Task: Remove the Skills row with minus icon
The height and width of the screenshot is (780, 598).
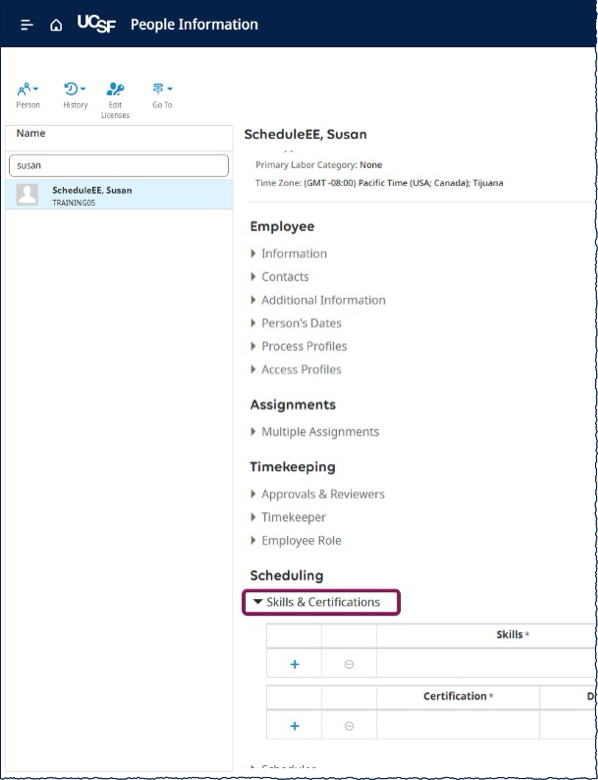Action: coord(349,664)
